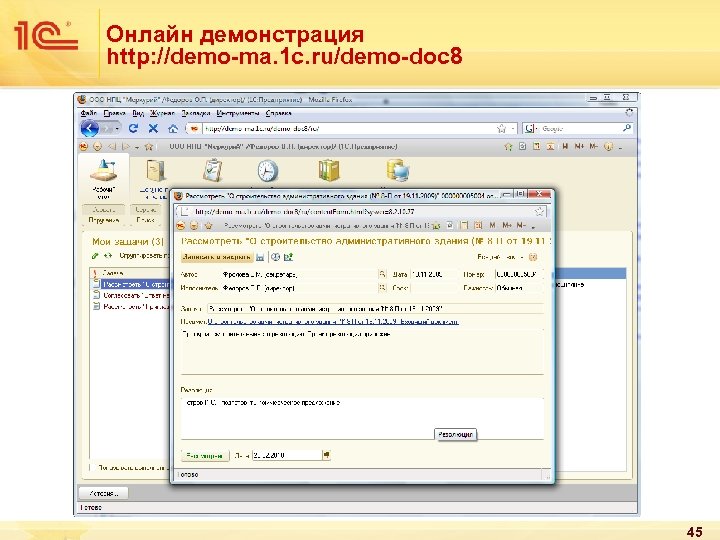Click Записать и закрыть button
Viewport: 720px width, 540px height.
coord(217,257)
